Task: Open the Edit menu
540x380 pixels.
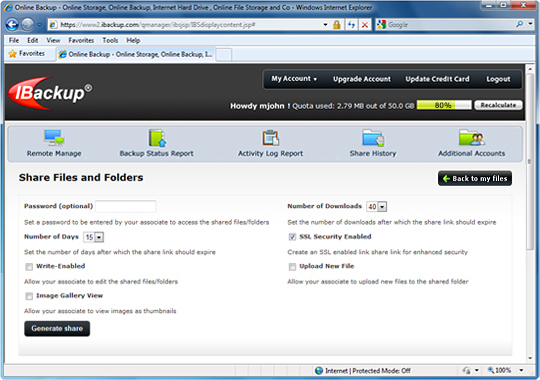Action: click(x=33, y=40)
